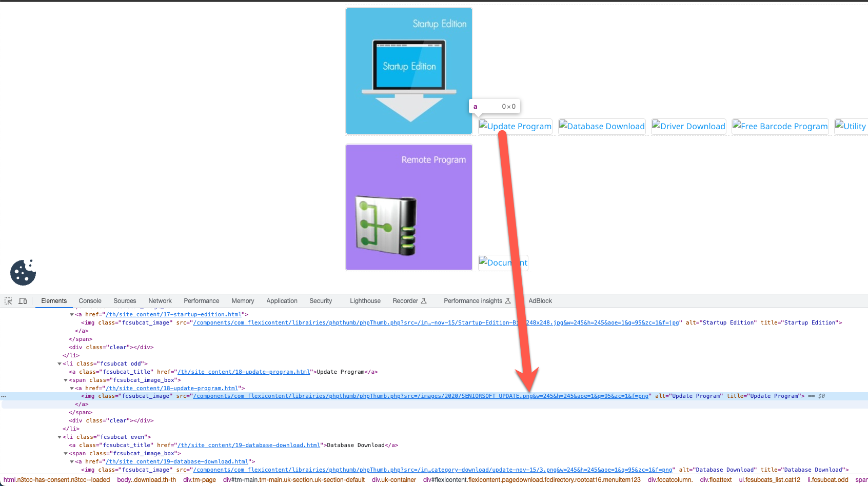Select the inspect element picker icon
Screen dimensions: 868x486
8,301
